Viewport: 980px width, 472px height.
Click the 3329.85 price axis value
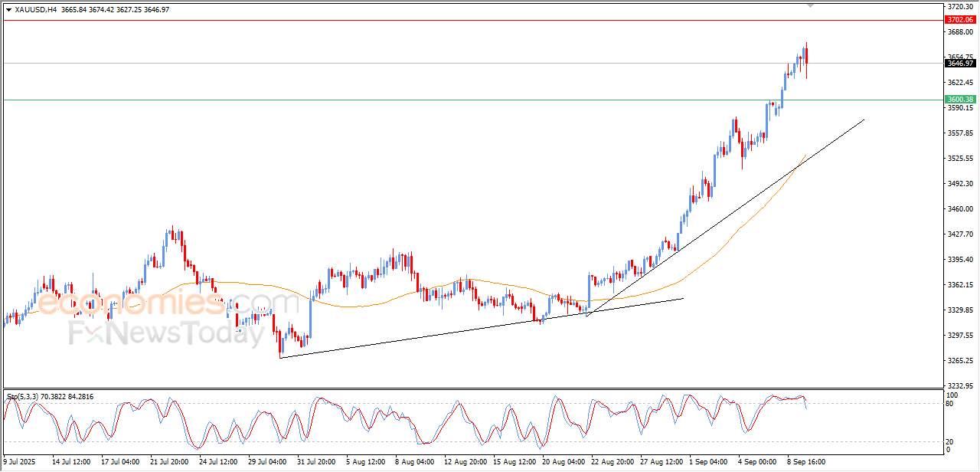960,310
